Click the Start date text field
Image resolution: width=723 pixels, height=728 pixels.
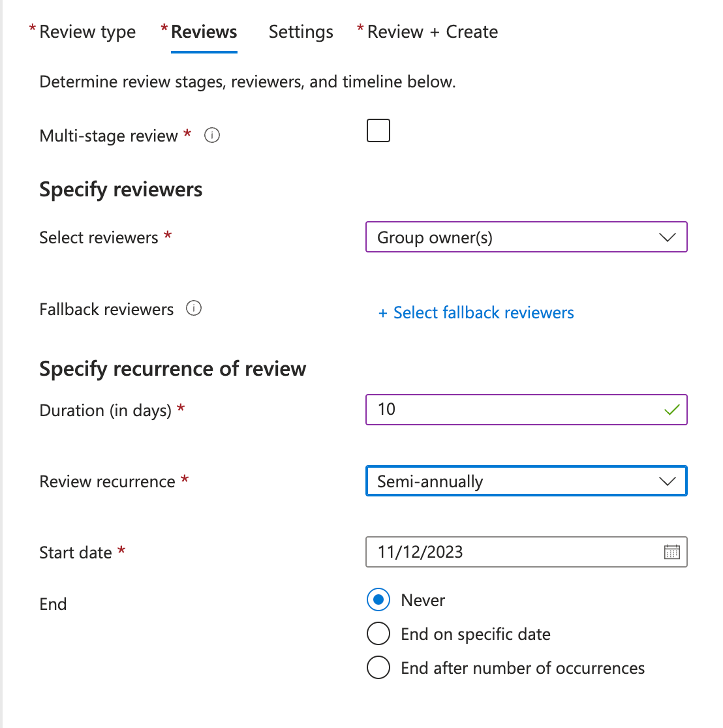click(509, 552)
